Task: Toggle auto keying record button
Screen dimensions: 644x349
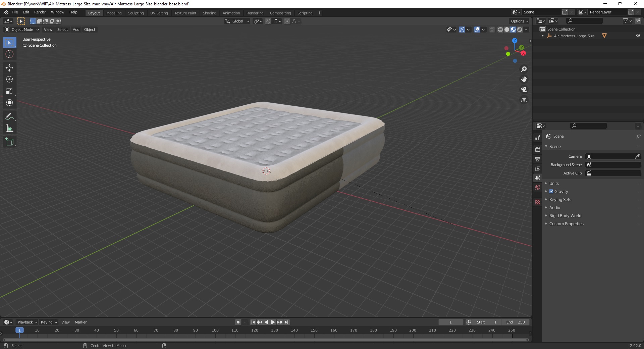Action: pos(238,322)
